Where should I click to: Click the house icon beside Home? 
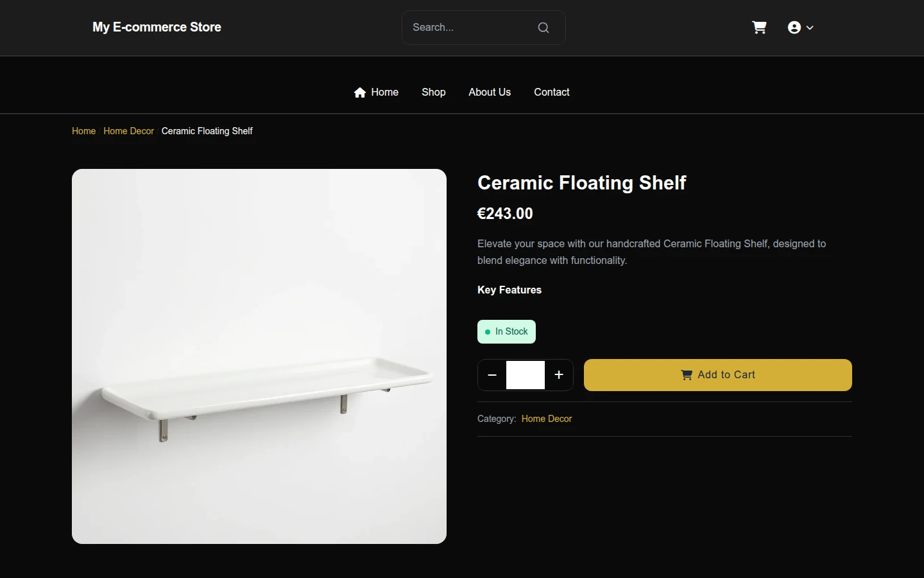360,92
